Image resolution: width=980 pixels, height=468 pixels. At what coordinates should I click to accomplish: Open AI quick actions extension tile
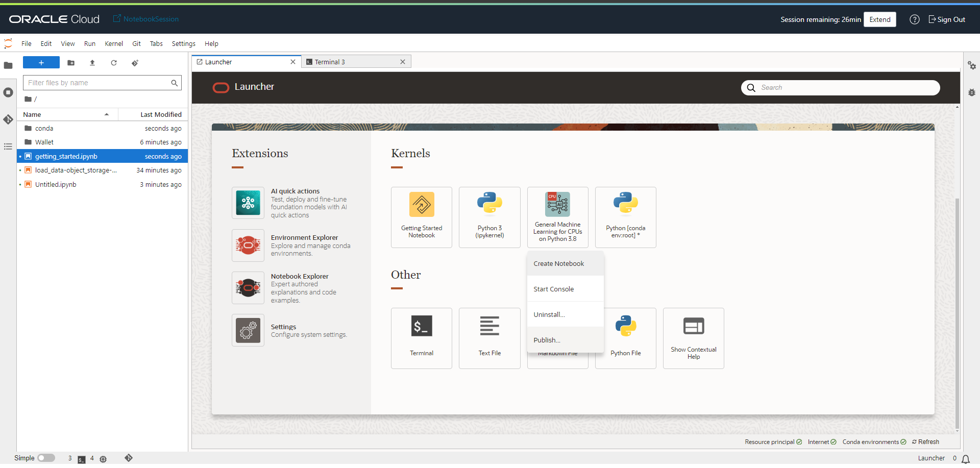(248, 203)
